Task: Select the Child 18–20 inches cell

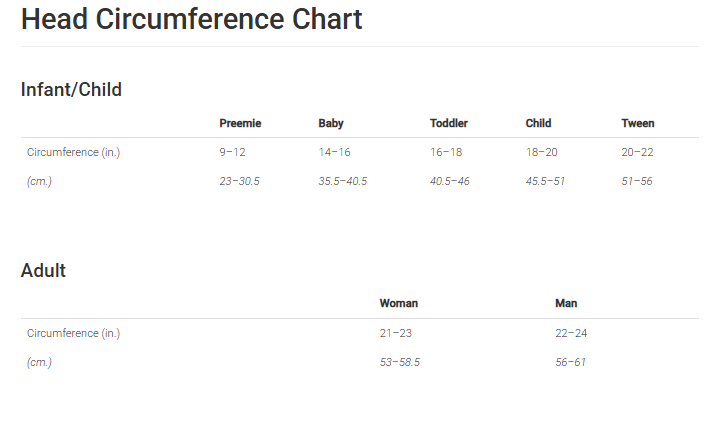Action: (541, 153)
